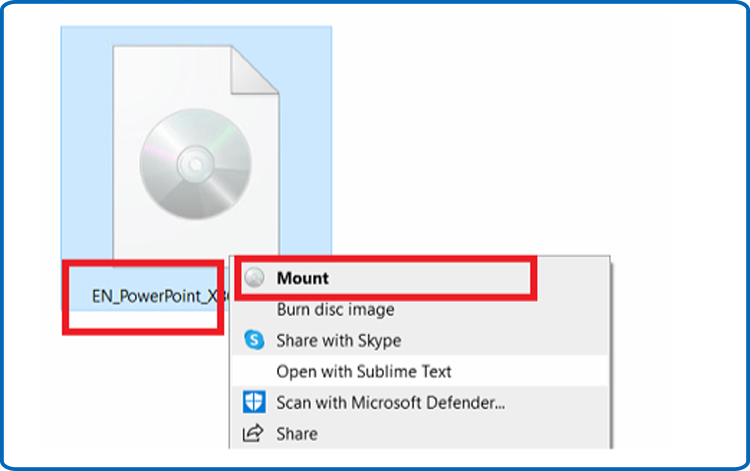Choose Share with Skype entry
Screen dimensions: 750x471
point(420,340)
